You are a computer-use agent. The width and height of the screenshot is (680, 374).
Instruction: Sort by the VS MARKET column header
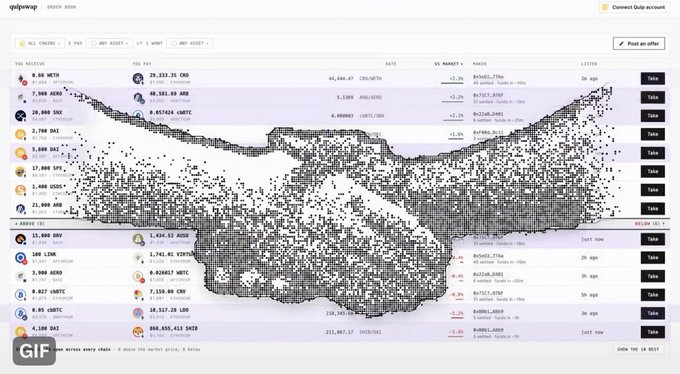448,64
